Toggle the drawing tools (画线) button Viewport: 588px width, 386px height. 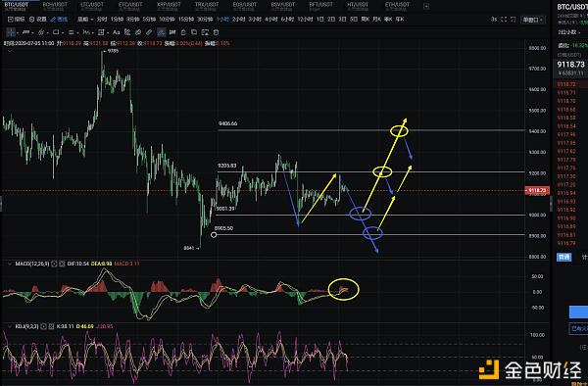(x=59, y=20)
